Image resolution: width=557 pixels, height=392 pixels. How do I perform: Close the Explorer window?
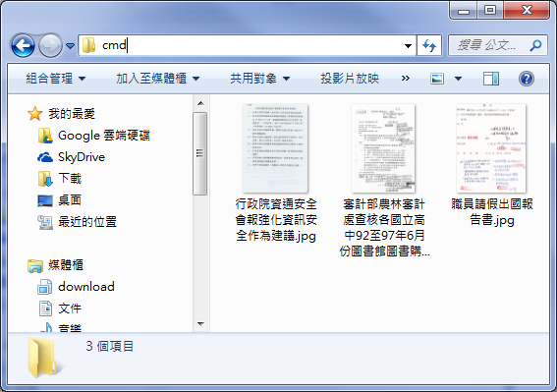coord(527,11)
